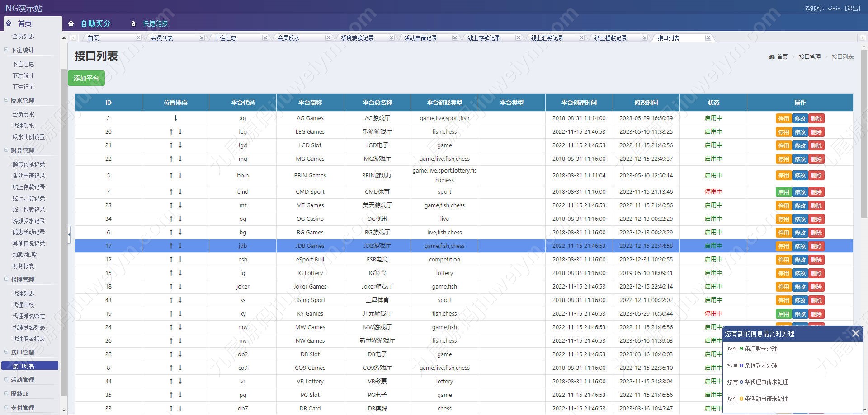Image resolution: width=868 pixels, height=415 pixels.
Task: Click 修改 for the JDB Games row
Action: pyautogui.click(x=800, y=246)
